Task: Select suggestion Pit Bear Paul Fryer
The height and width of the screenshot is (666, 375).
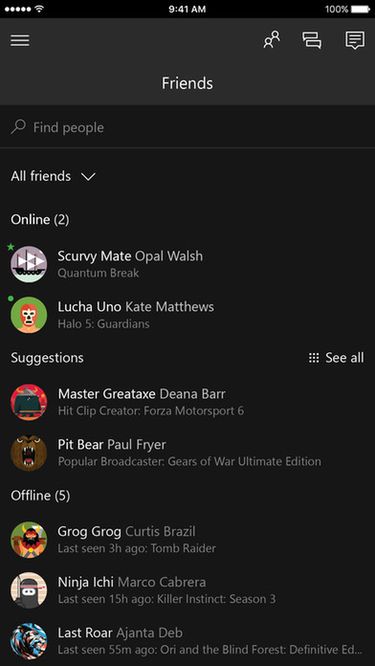Action: [187, 453]
